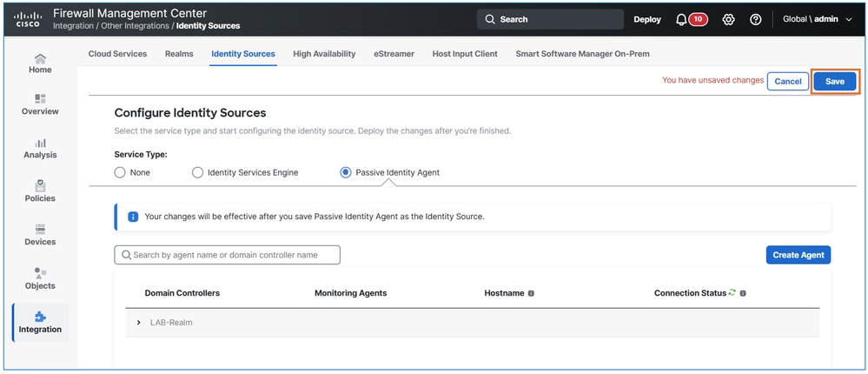Open notifications bell with 10 alerts
This screenshot has width=868, height=374.
(x=691, y=19)
